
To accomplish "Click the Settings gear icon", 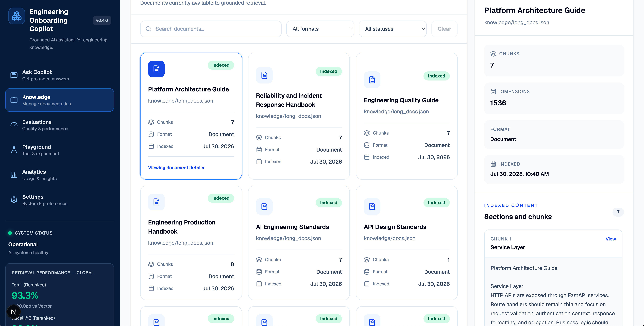I will pyautogui.click(x=14, y=200).
